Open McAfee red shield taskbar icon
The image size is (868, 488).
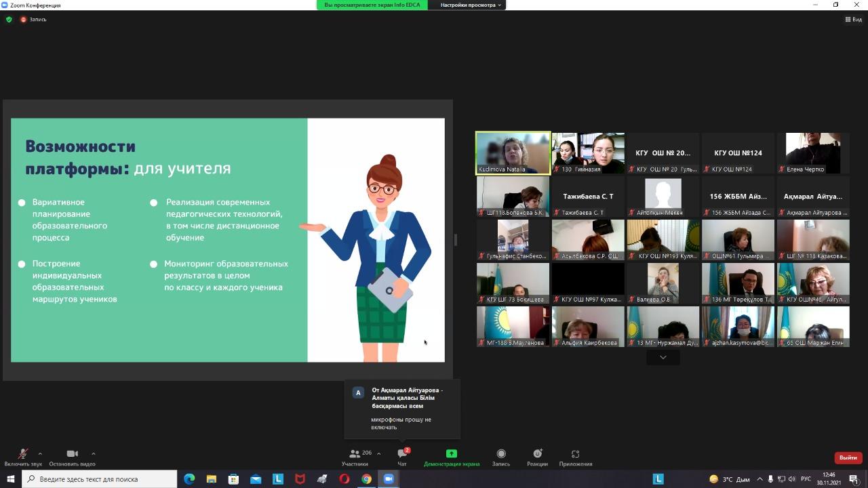(x=300, y=479)
